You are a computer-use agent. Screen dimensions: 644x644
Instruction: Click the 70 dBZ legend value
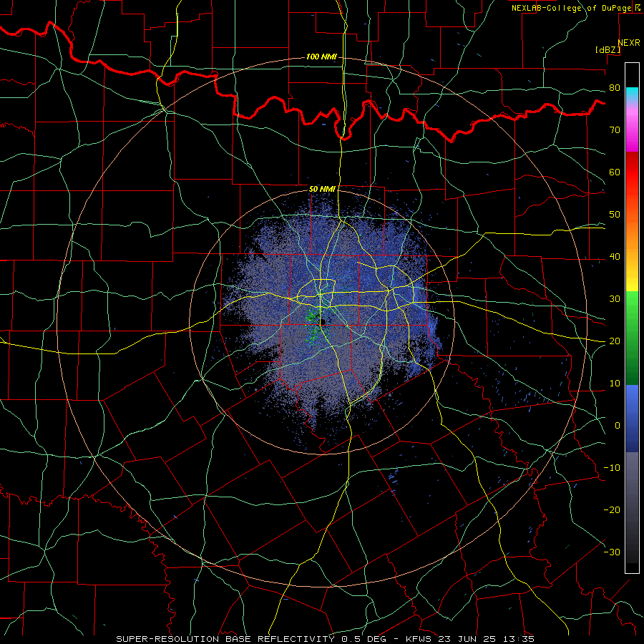point(615,130)
